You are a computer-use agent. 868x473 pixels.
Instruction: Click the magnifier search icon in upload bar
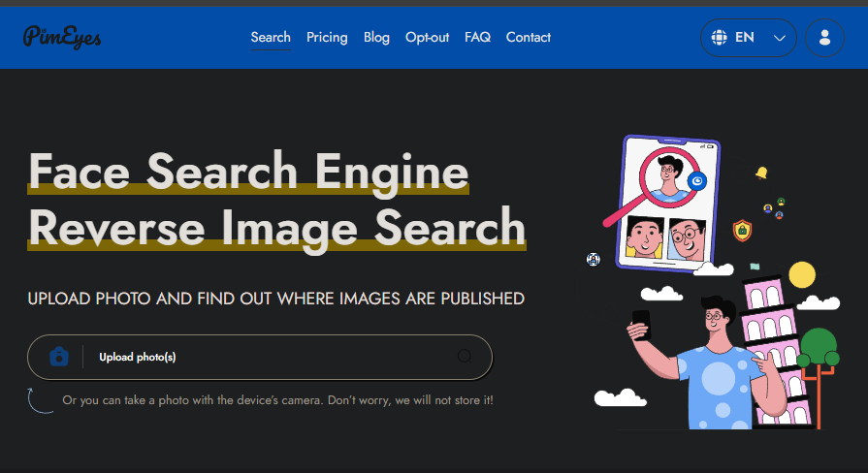pyautogui.click(x=465, y=357)
